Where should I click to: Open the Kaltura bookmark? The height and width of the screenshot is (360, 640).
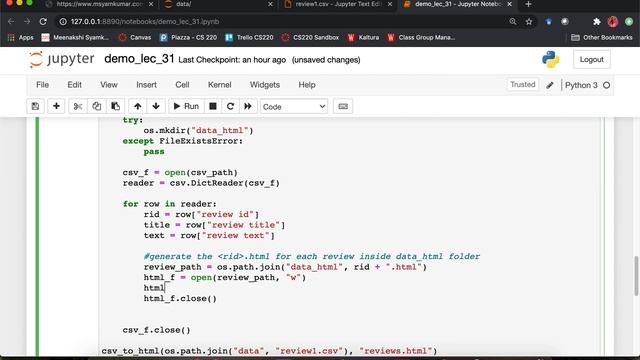click(x=363, y=38)
